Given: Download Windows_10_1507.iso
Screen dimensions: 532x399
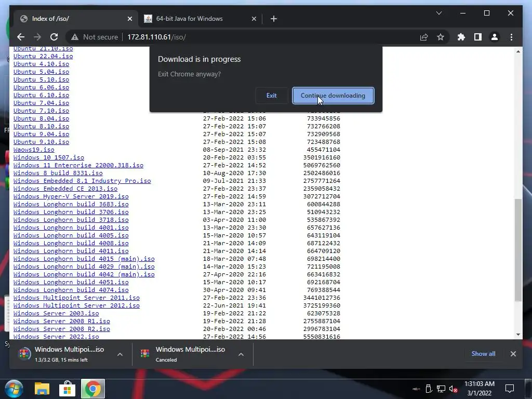Looking at the screenshot, I should tap(48, 158).
